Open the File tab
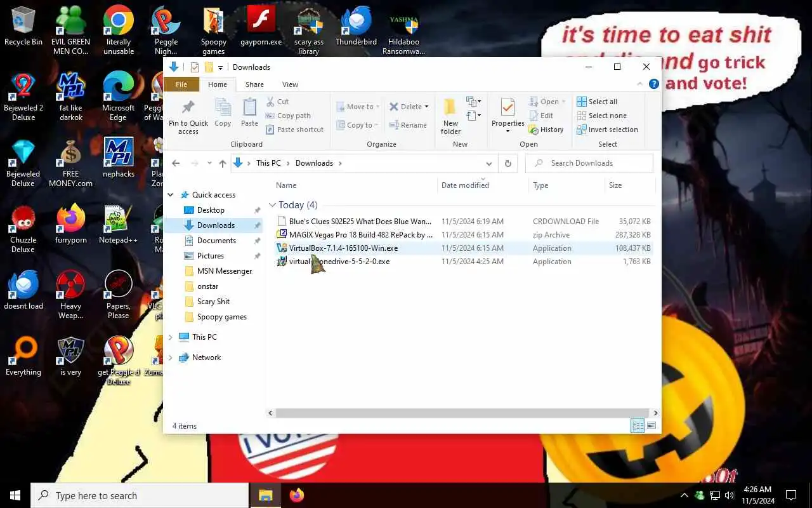 (x=181, y=84)
